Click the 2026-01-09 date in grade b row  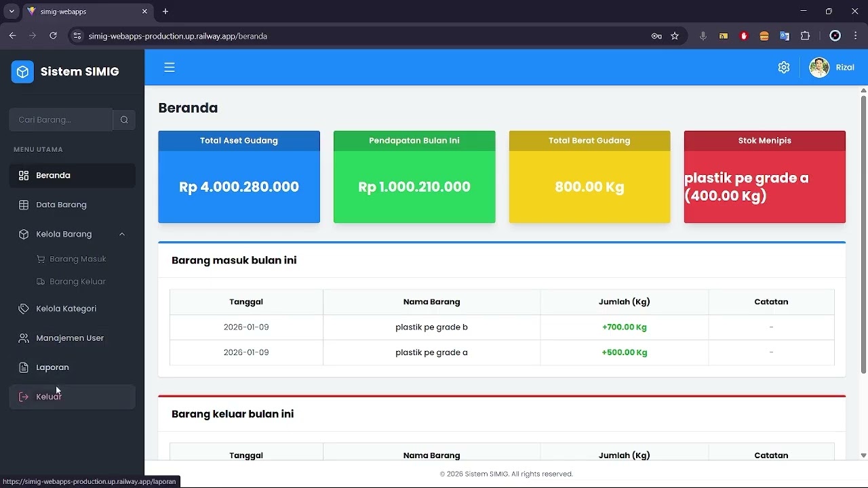(x=246, y=327)
